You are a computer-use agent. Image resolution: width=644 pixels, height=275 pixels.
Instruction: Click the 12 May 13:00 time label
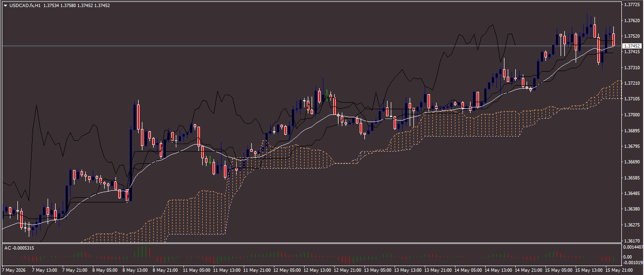[x=317, y=271]
